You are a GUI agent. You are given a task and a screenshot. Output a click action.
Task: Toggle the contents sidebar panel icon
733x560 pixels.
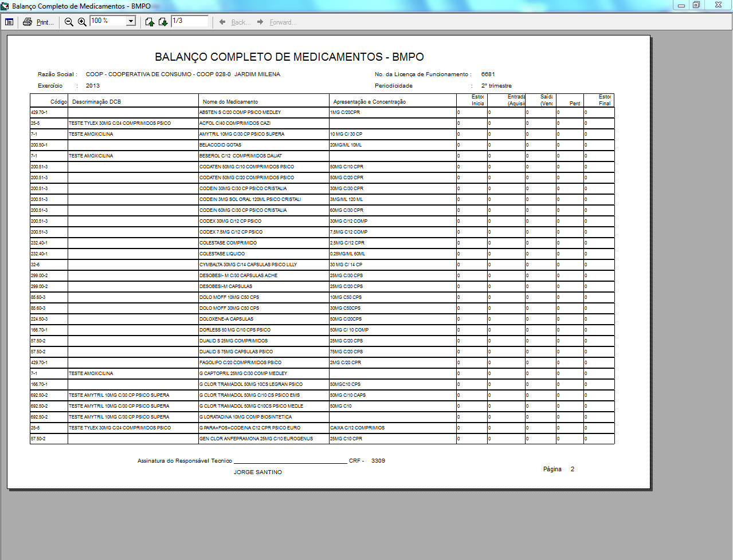coord(9,22)
